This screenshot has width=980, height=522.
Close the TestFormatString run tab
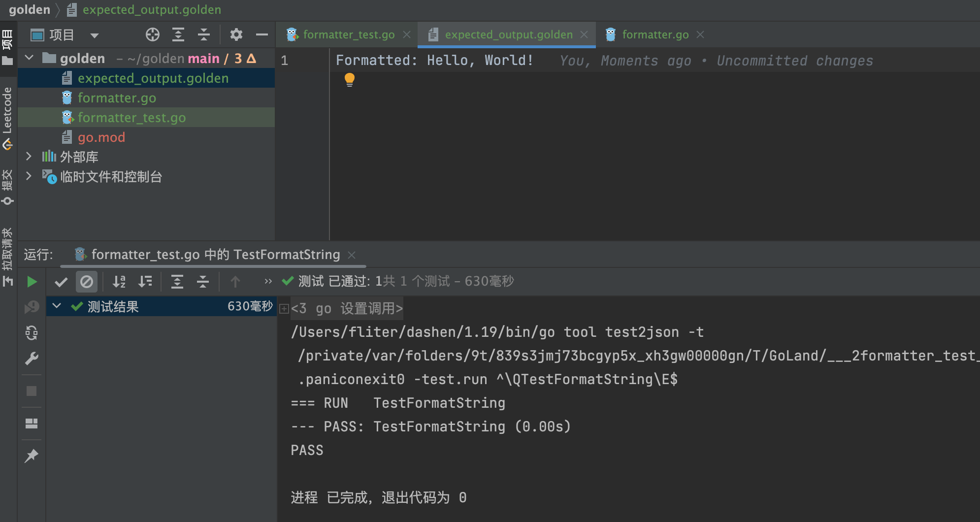coord(352,255)
